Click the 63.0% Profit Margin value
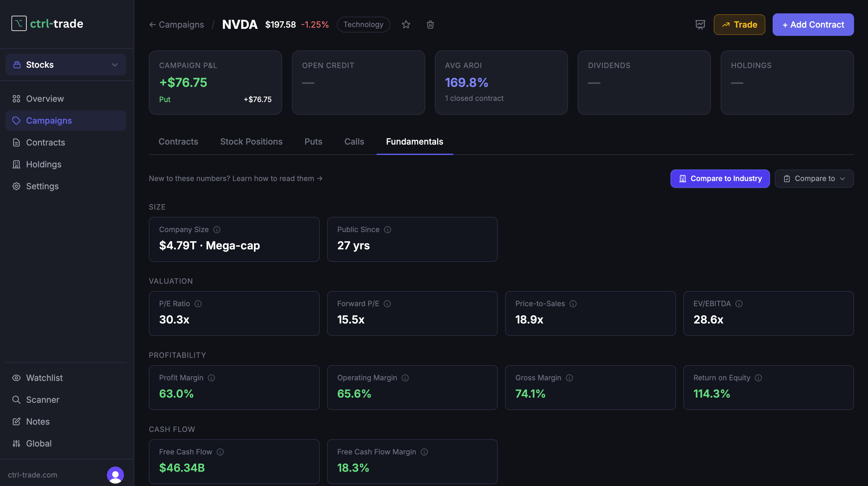868x486 pixels. pyautogui.click(x=176, y=394)
